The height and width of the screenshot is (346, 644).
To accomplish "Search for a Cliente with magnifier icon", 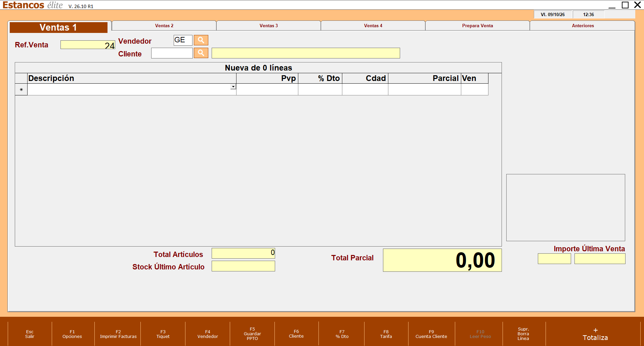I will point(201,53).
